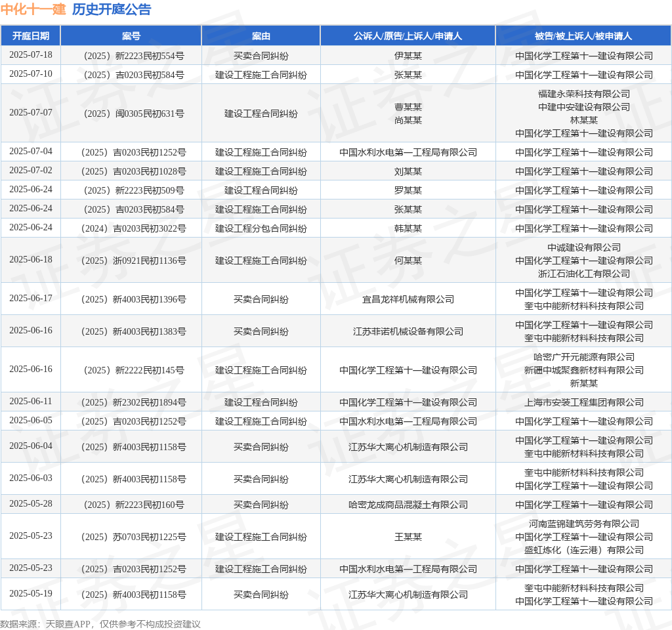Select date cell 2025-06-03
This screenshot has width=672, height=630.
pyautogui.click(x=31, y=478)
